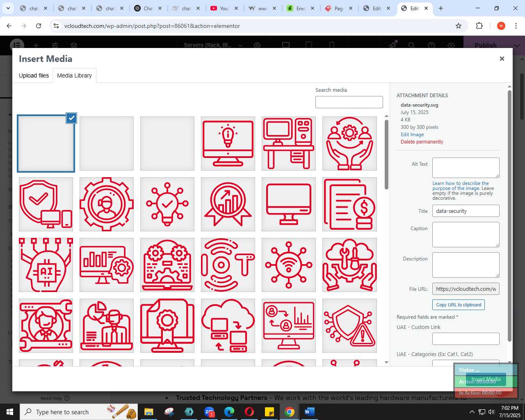This screenshot has height=420, width=525.
Task: Click the Alt Text input box
Action: 466,168
